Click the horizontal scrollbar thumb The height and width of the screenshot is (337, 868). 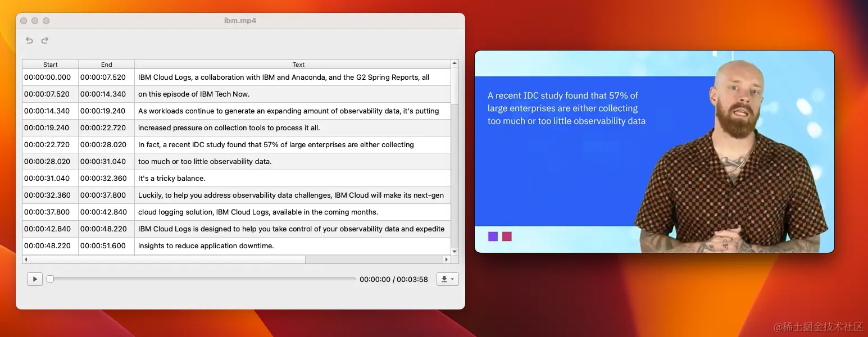click(x=167, y=259)
